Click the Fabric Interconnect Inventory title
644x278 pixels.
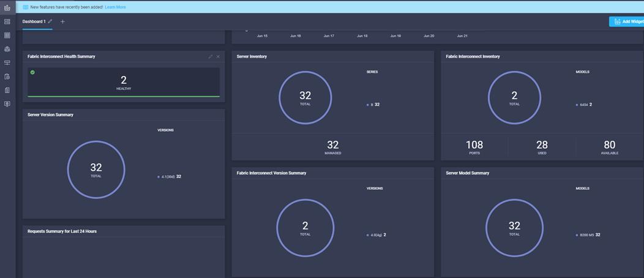(x=473, y=57)
